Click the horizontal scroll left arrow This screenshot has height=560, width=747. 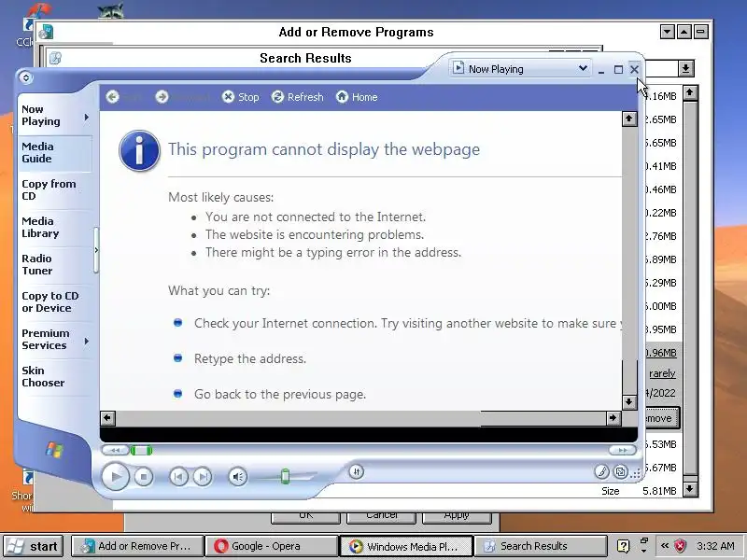point(107,418)
